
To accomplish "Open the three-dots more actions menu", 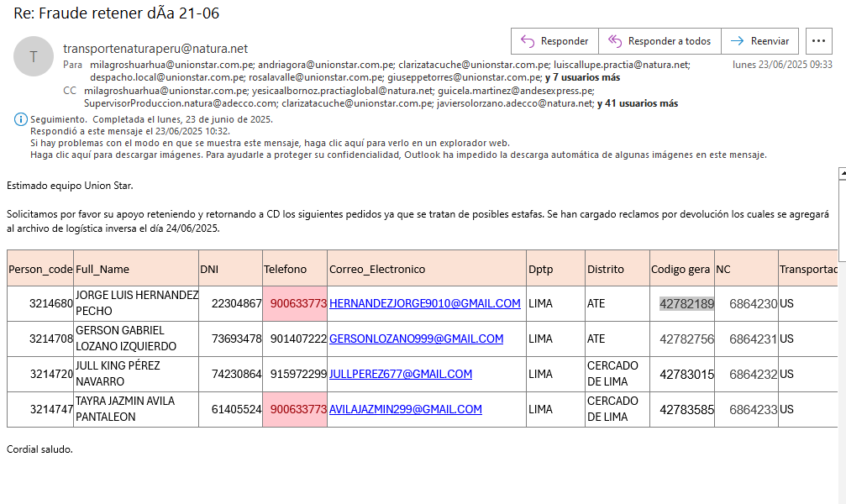I will 818,41.
